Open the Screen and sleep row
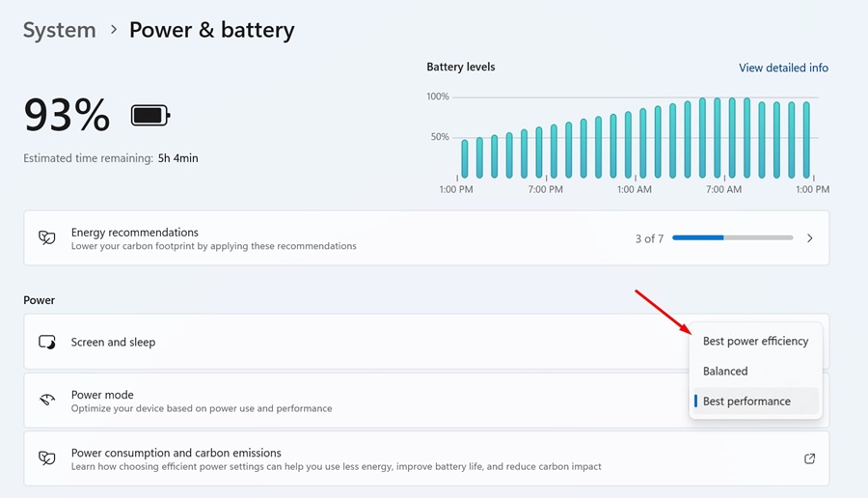868x498 pixels. point(289,343)
